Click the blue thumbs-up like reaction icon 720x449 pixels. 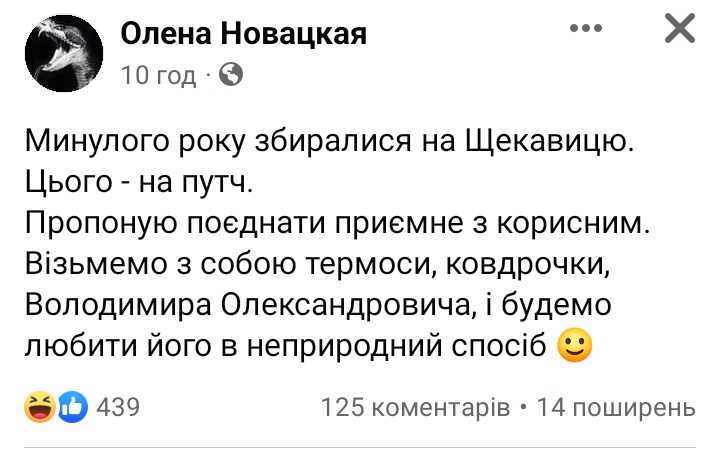click(x=73, y=407)
